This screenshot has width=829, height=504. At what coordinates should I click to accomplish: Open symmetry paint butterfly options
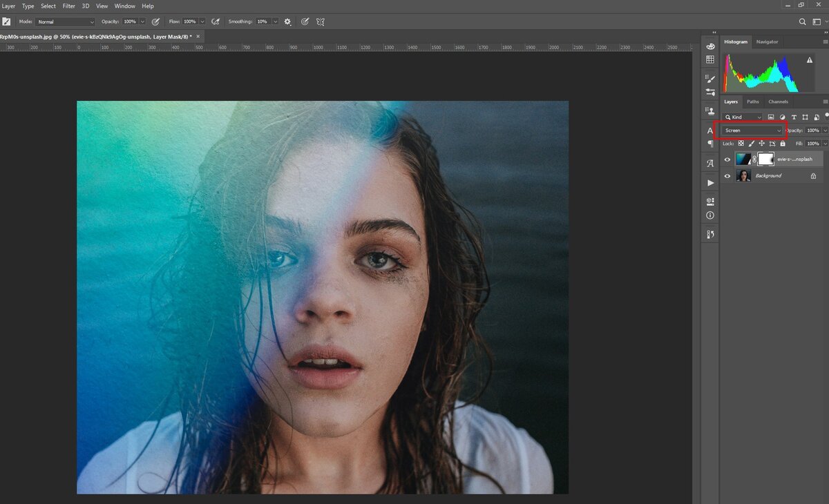point(321,21)
